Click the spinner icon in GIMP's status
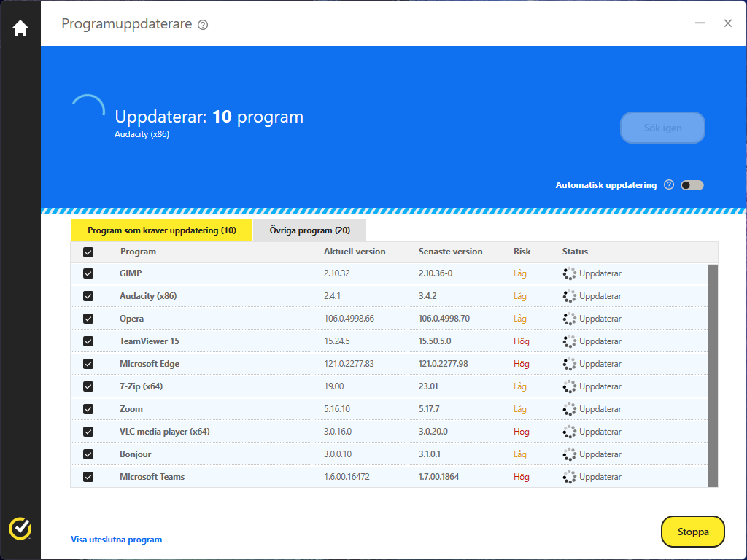Screen dimensions: 747x560 coord(568,273)
